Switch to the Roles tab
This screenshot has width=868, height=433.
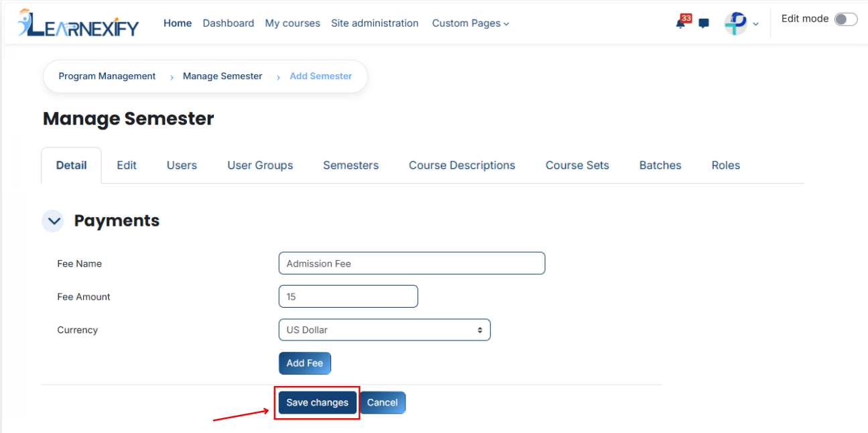pos(726,166)
